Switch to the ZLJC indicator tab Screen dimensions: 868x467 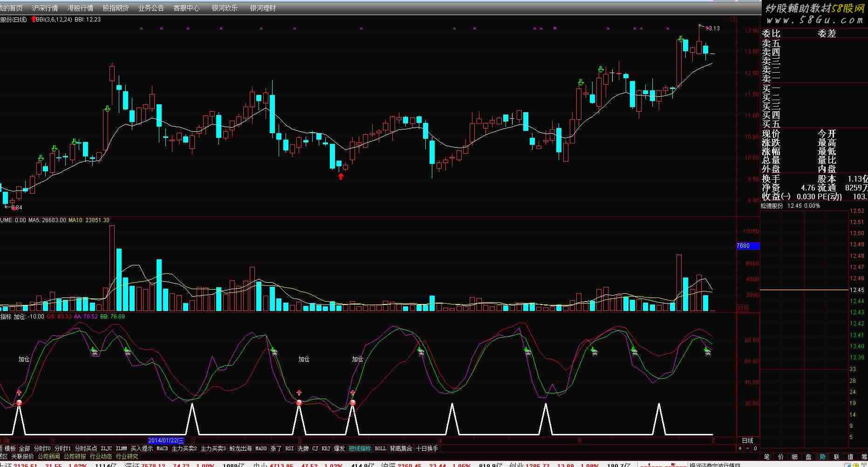pos(106,448)
